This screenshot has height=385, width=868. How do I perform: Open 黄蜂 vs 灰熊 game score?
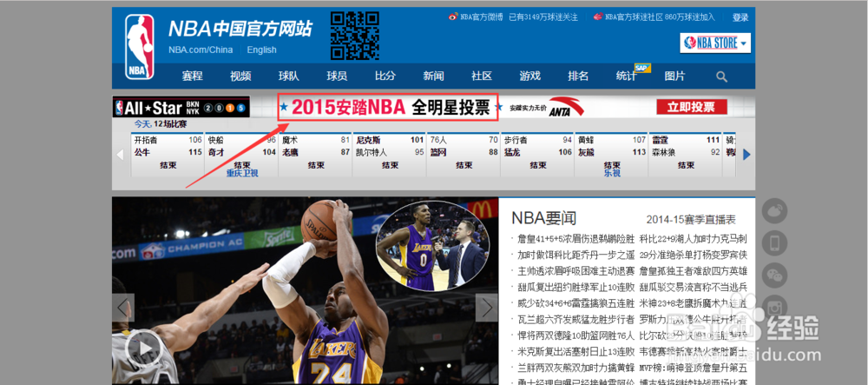(612, 155)
